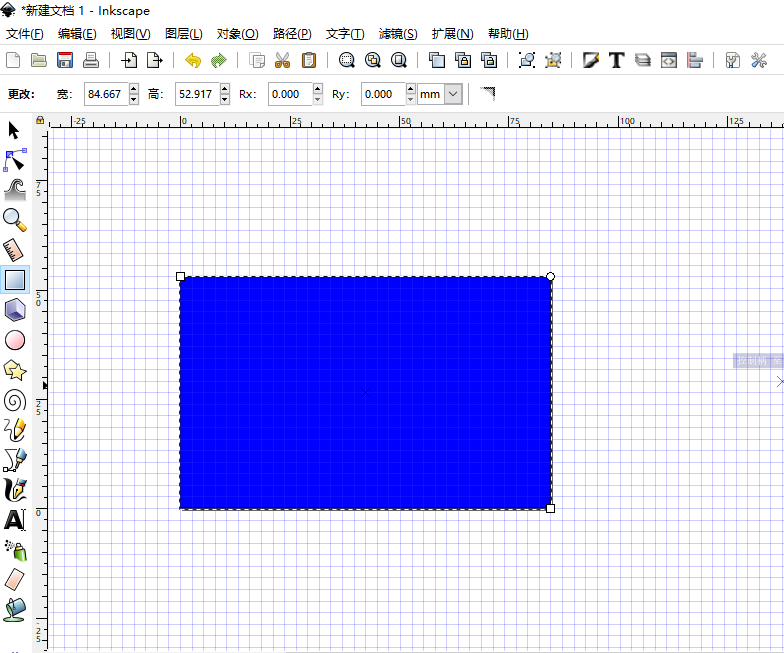This screenshot has height=653, width=784.
Task: Open the 文件(F) menu
Action: point(24,34)
